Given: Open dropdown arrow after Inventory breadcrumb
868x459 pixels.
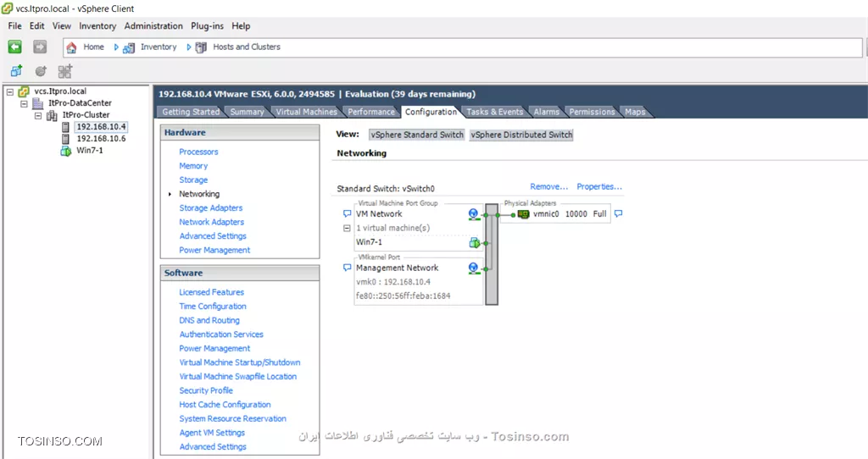Looking at the screenshot, I should coord(188,47).
